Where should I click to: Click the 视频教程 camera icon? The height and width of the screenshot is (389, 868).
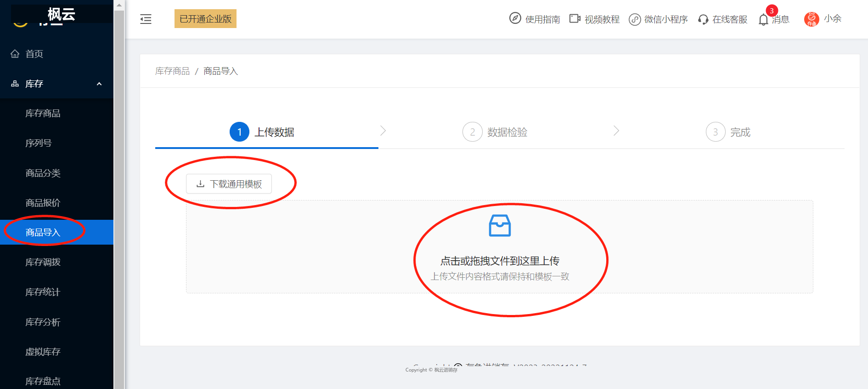pyautogui.click(x=575, y=18)
